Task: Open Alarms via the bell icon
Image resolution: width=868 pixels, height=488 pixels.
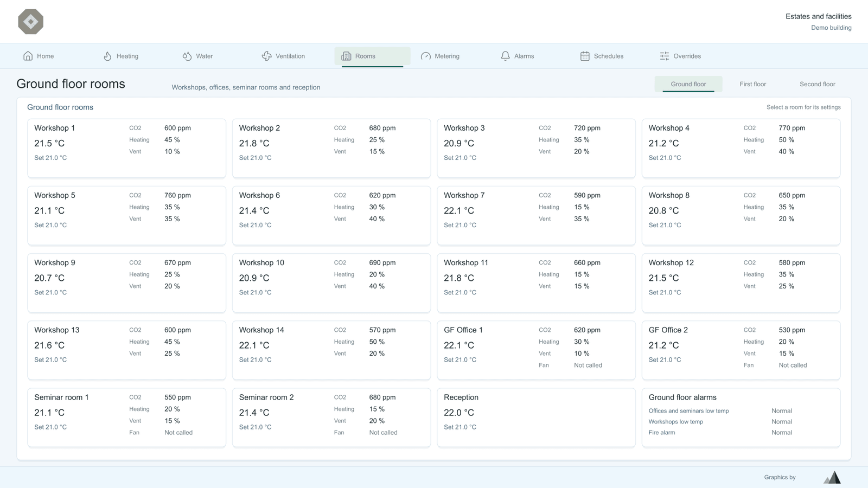Action: 505,56
